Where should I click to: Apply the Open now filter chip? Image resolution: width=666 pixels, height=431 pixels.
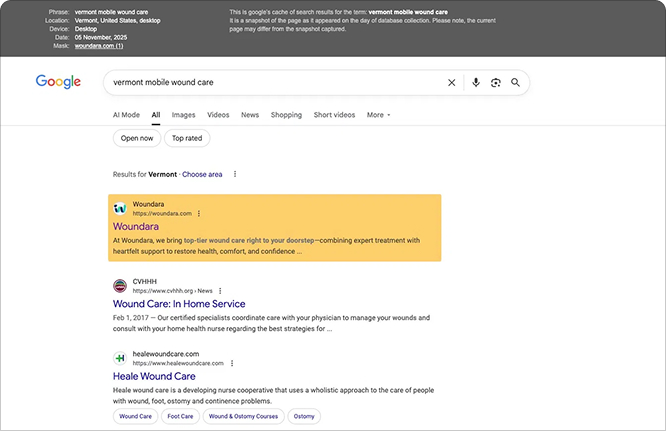[x=137, y=138]
